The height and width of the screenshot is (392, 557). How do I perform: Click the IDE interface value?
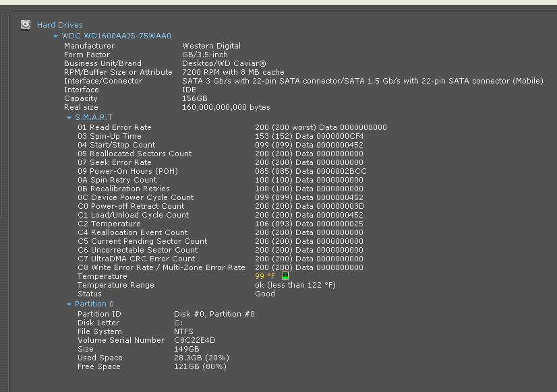[x=189, y=90]
